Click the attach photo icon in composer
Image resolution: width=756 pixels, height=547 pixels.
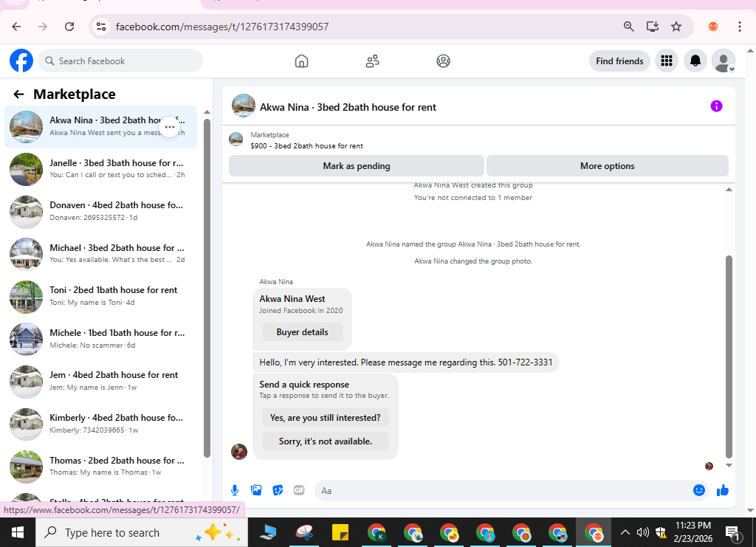click(256, 490)
